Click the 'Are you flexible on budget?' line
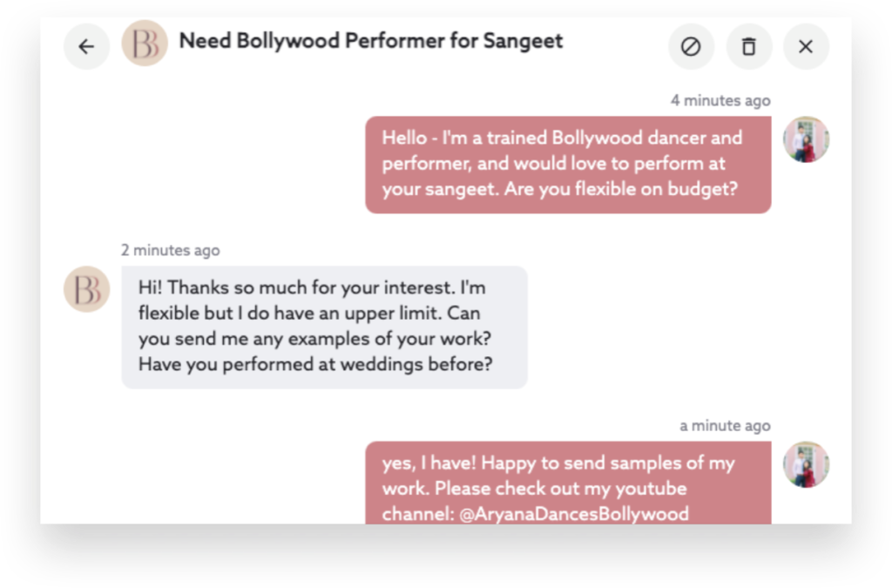892x588 pixels. (620, 189)
